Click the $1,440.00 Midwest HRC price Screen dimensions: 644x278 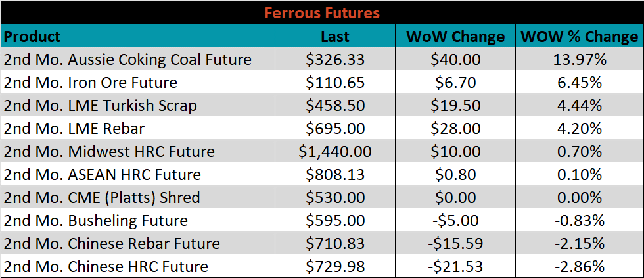pyautogui.click(x=335, y=151)
